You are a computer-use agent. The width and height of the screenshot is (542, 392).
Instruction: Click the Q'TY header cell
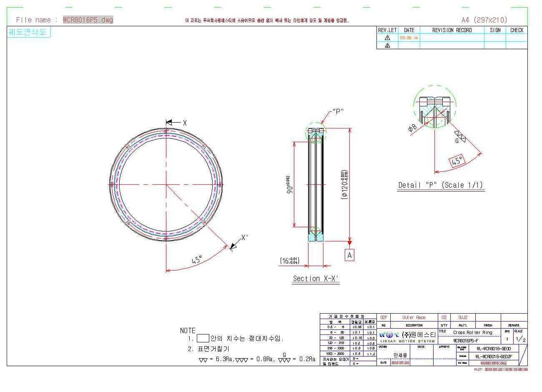click(x=444, y=325)
